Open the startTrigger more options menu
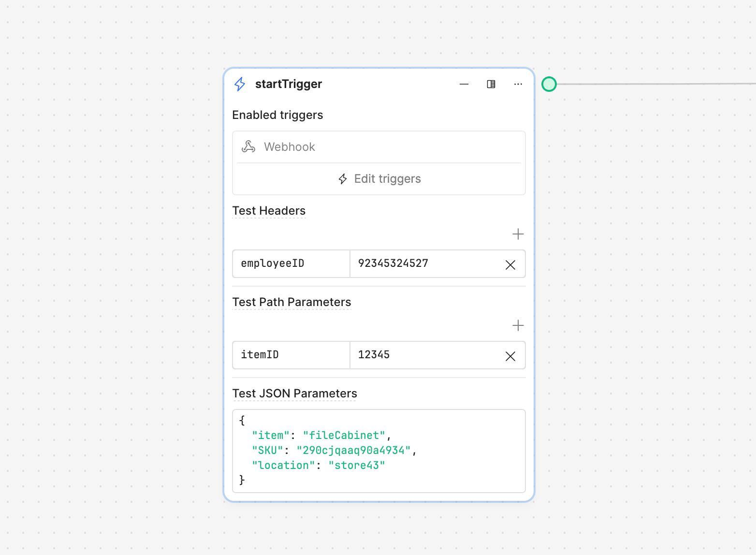756x555 pixels. point(518,84)
